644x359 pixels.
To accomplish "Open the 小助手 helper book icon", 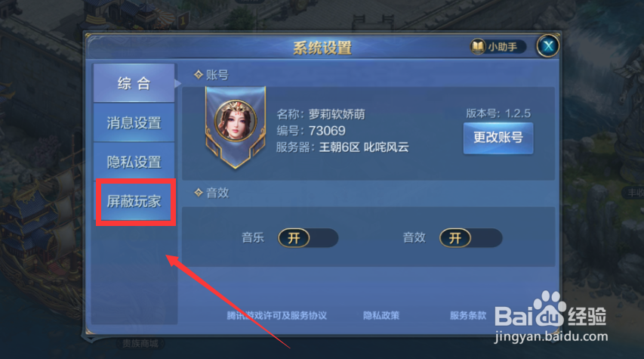I will click(x=478, y=47).
